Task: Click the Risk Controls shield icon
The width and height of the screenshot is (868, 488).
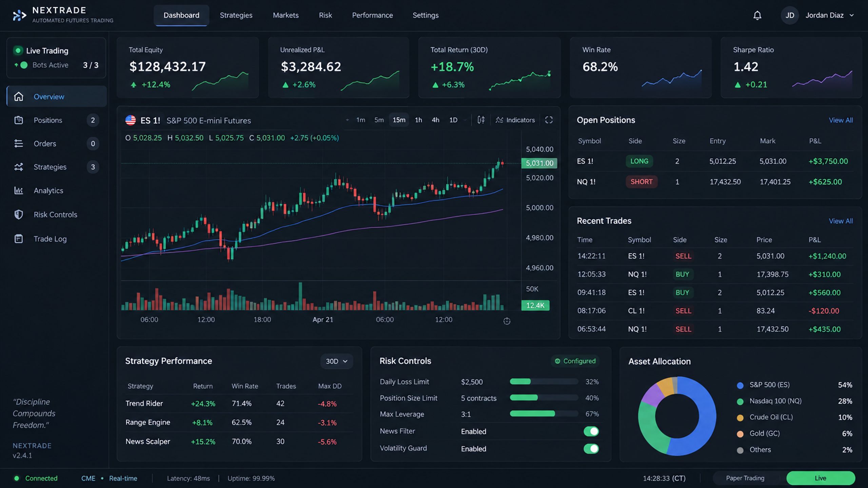Action: (19, 215)
